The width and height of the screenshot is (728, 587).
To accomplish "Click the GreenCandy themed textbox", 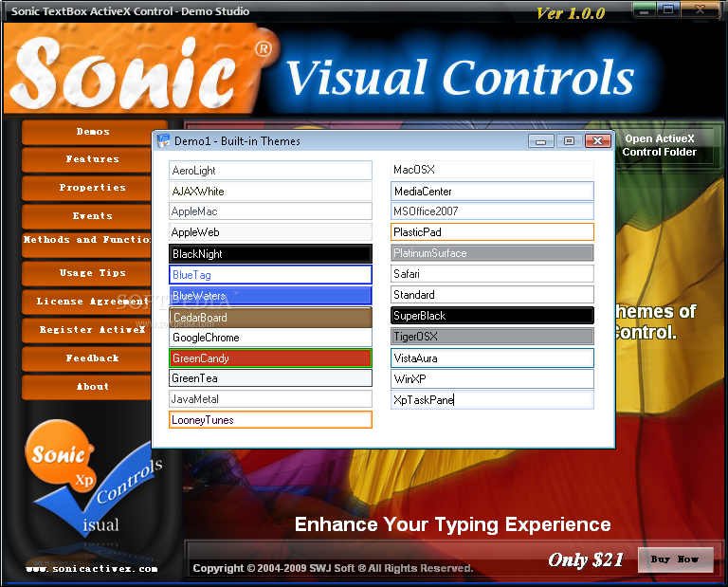I will (270, 358).
